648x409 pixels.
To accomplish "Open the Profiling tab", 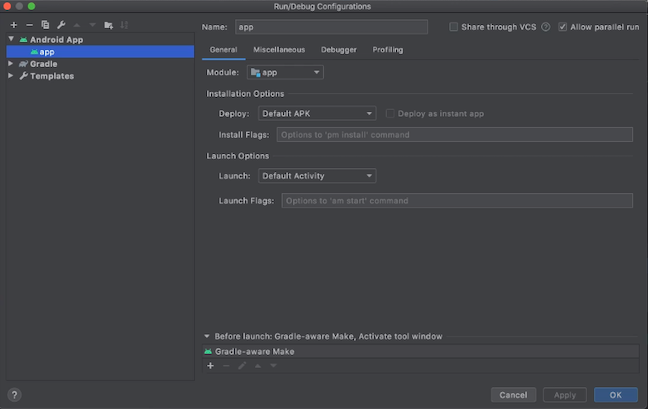I will pyautogui.click(x=388, y=49).
